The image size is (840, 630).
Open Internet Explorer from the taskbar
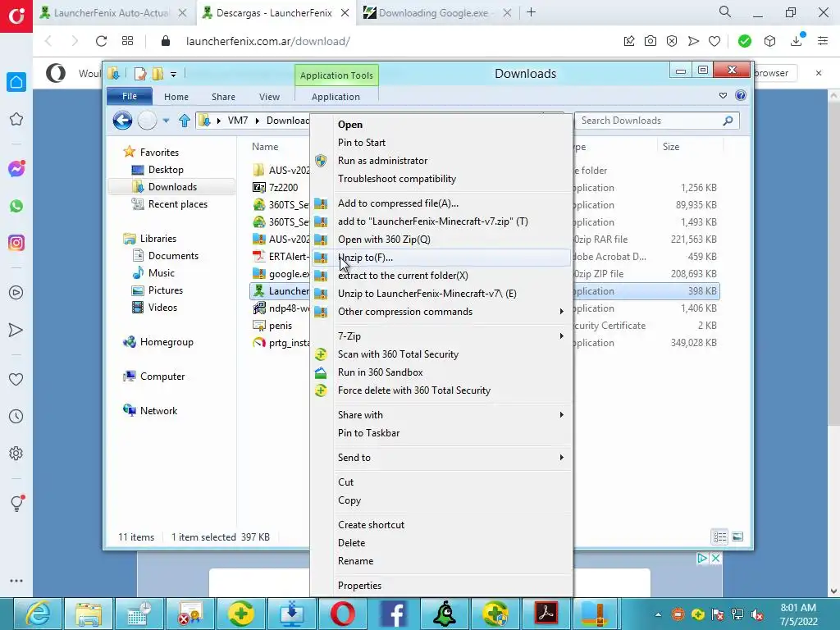pos(38,614)
